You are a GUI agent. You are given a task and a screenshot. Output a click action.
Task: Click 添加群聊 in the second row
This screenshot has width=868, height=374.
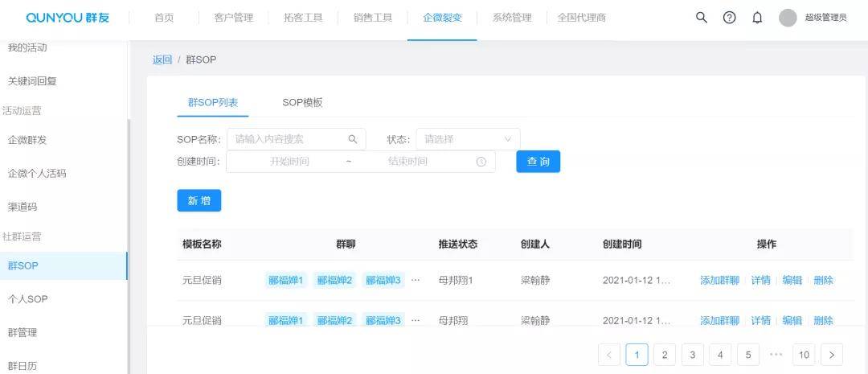(x=719, y=319)
